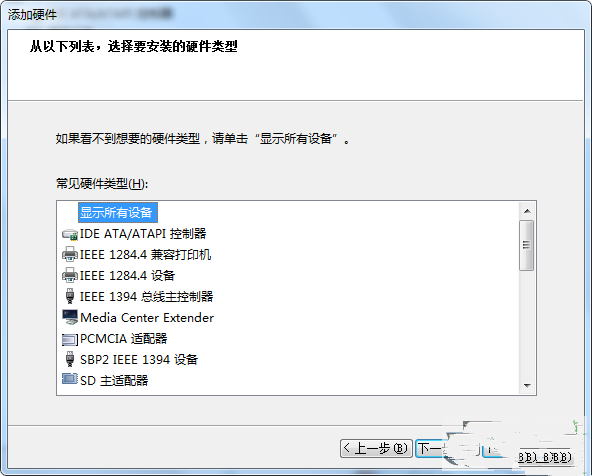Image resolution: width=592 pixels, height=476 pixels.
Task: Continue with the 下一步 button
Action: coord(430,448)
